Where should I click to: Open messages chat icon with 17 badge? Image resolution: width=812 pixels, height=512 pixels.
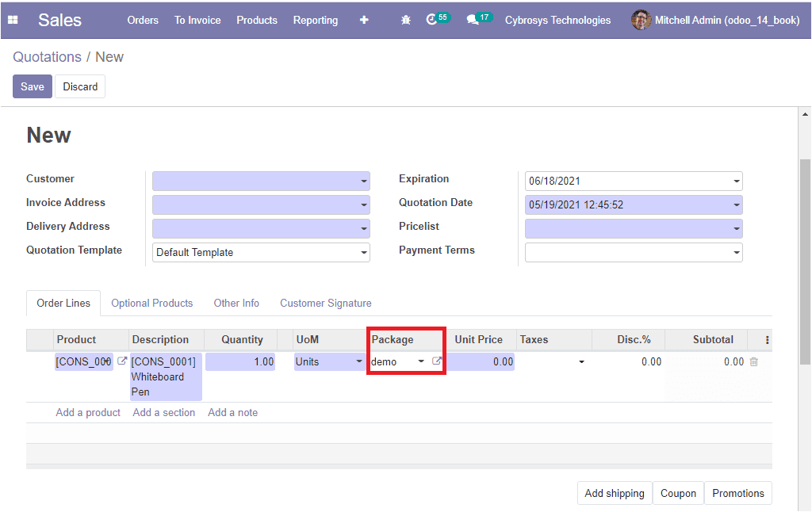click(x=479, y=19)
